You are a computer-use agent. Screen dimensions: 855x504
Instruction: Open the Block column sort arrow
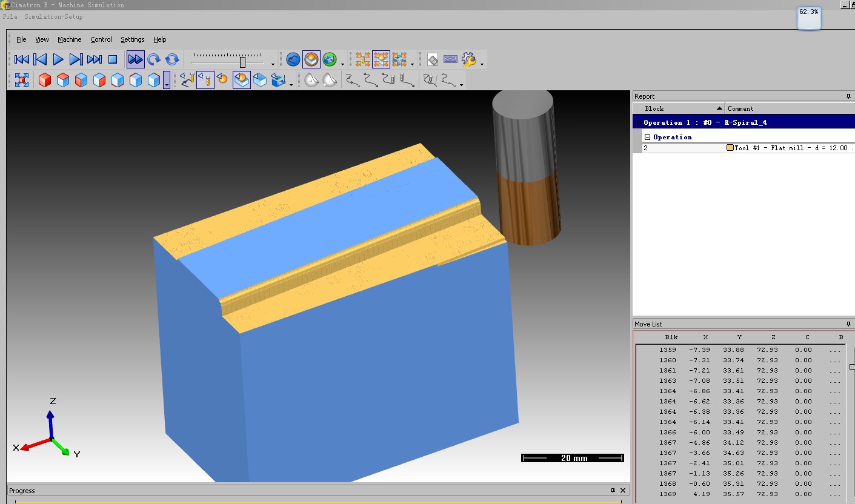719,108
